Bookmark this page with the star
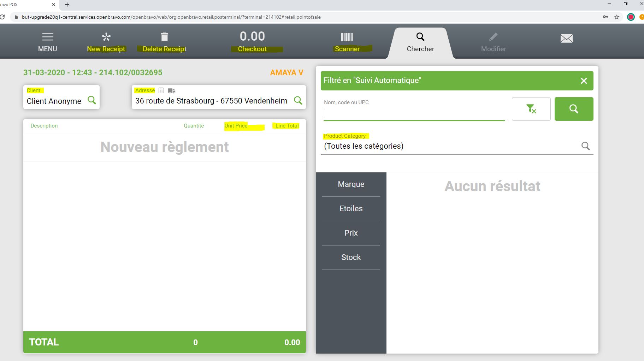 (x=617, y=17)
